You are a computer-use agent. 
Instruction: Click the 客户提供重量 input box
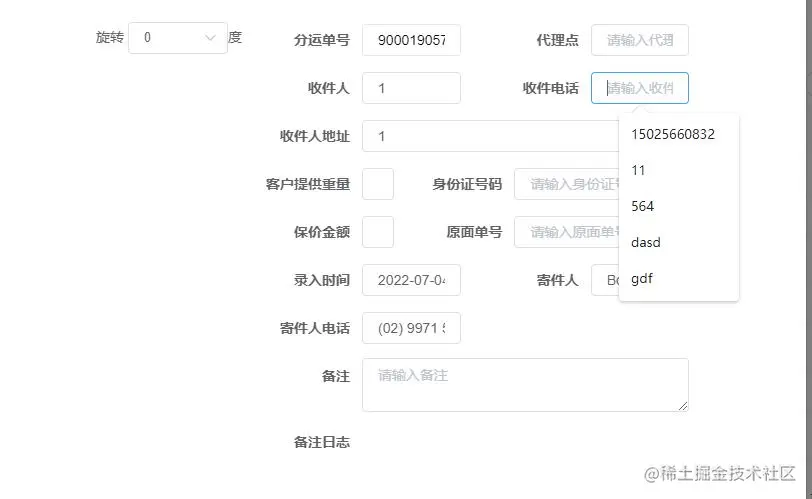pyautogui.click(x=378, y=184)
